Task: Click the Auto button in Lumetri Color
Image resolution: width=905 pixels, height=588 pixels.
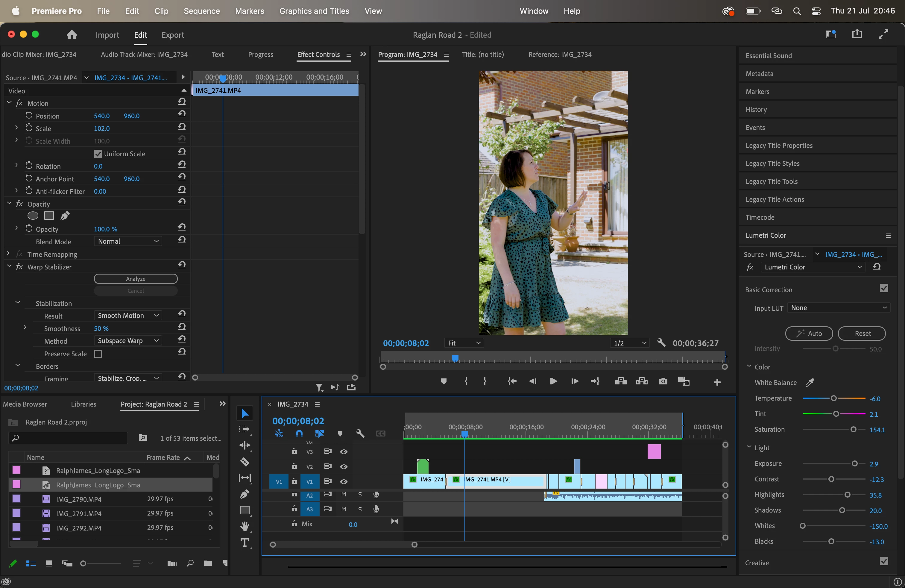Action: coord(809,334)
